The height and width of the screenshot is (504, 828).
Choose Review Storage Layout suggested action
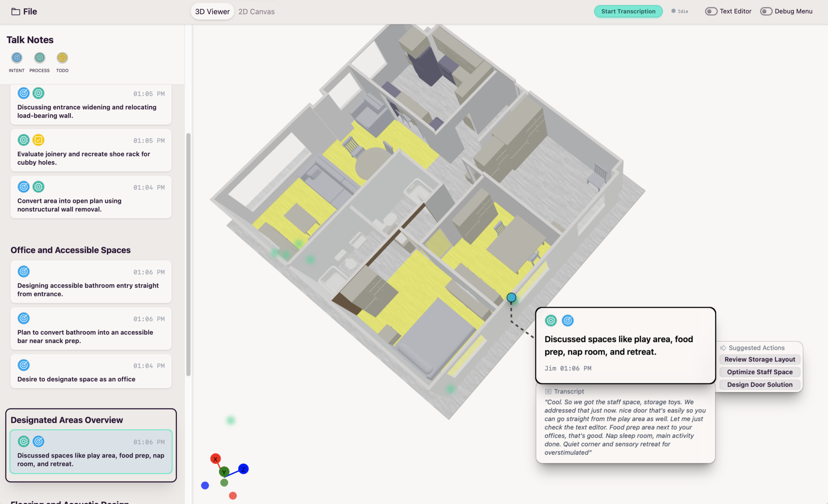pyautogui.click(x=760, y=359)
